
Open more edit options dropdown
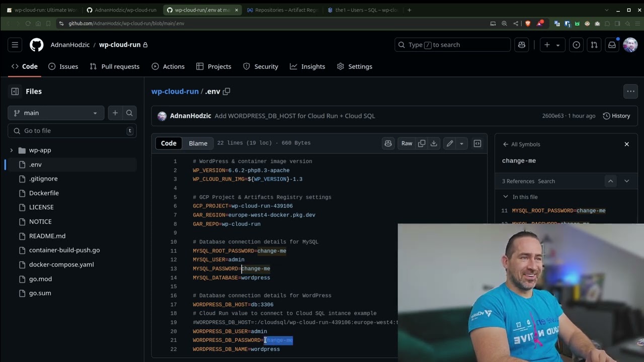click(x=461, y=143)
